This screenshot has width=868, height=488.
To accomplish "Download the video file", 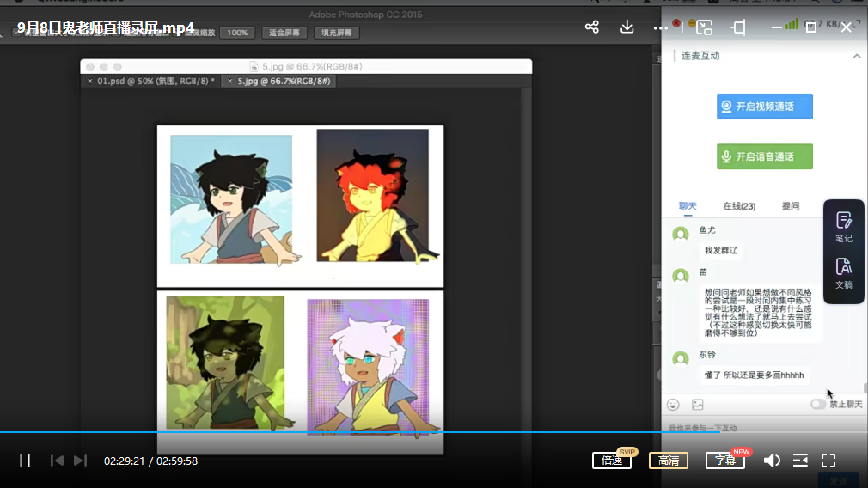I will [627, 27].
